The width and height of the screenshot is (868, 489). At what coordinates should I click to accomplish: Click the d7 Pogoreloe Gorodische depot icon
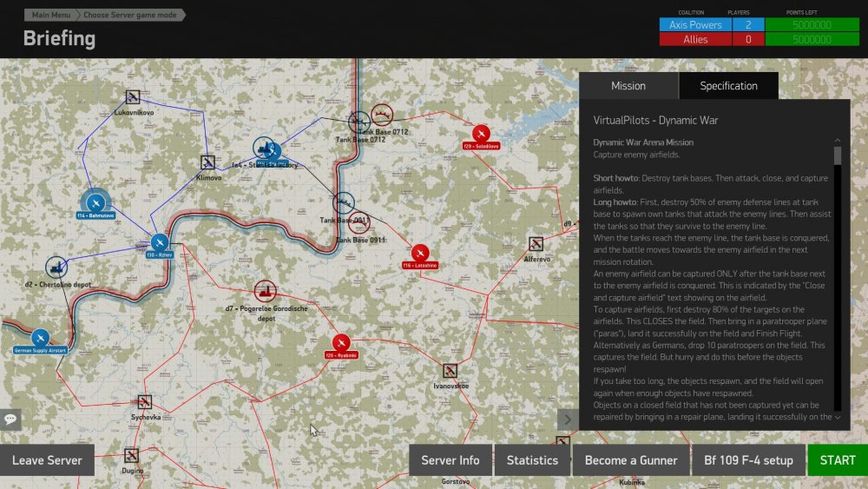[265, 291]
